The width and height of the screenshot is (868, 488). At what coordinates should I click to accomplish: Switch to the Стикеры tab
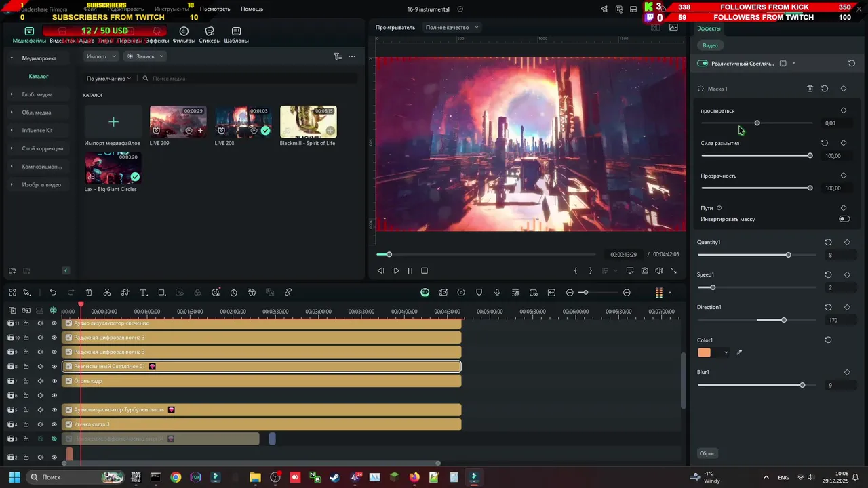(210, 35)
